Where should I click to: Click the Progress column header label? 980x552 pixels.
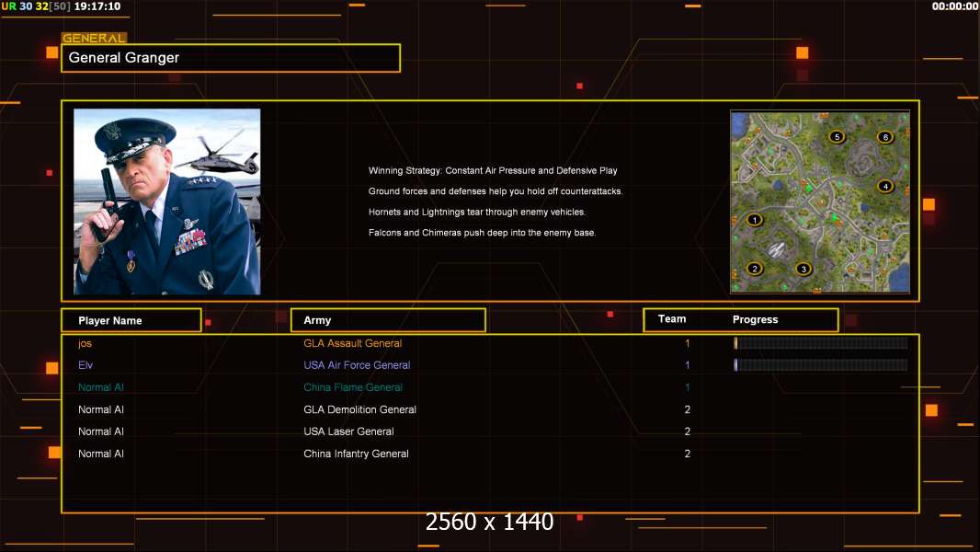click(x=755, y=319)
